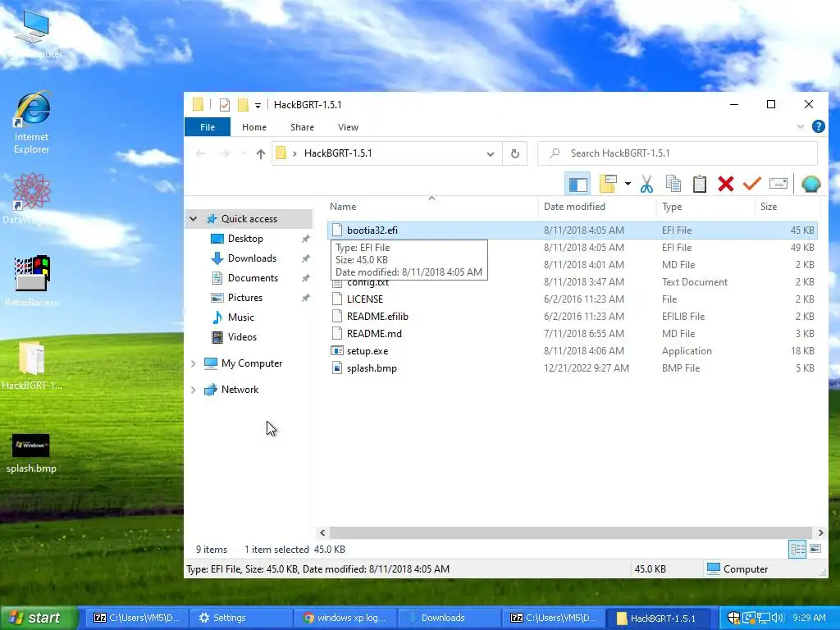Open Music in the navigation pane
Image resolution: width=840 pixels, height=630 pixels.
(240, 317)
